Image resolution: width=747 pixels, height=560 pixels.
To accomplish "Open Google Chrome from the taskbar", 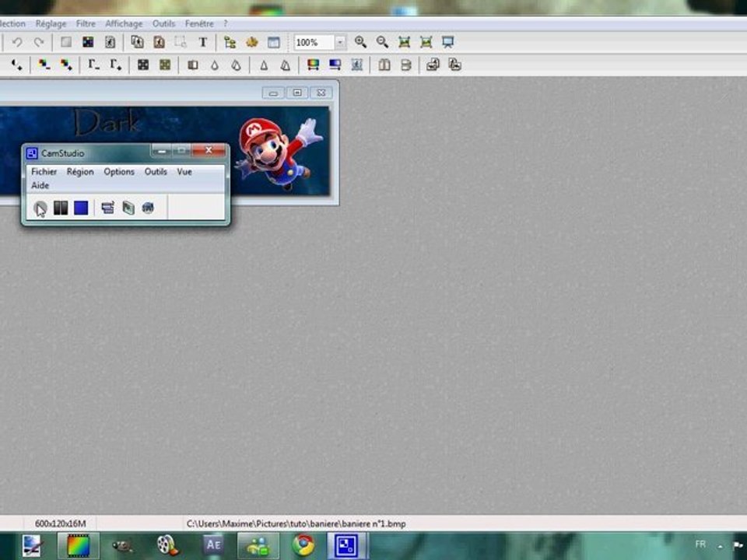I will (303, 545).
